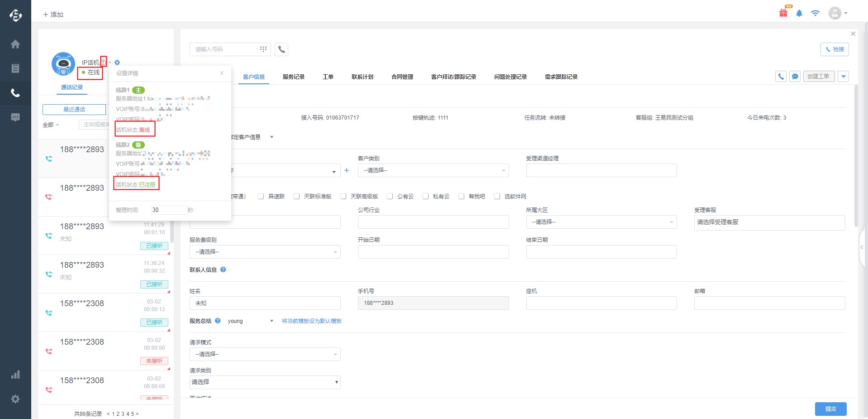Click the 提交 submit button
This screenshot has width=868, height=419.
coord(830,409)
